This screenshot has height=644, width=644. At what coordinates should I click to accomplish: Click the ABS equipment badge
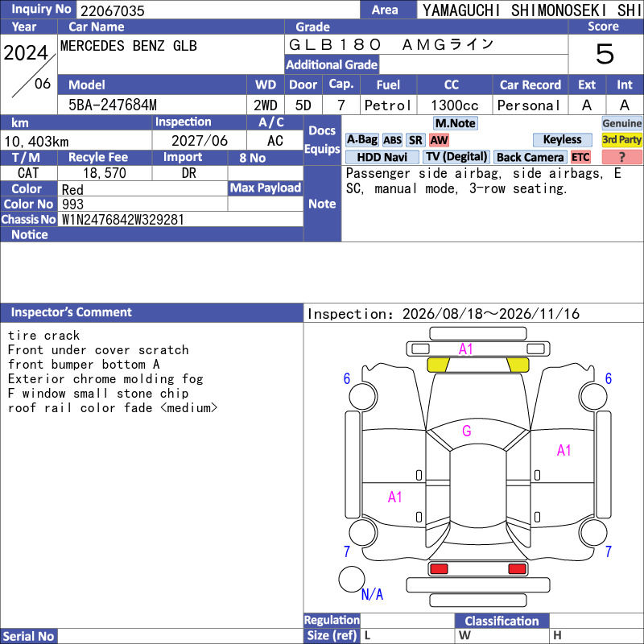click(392, 140)
